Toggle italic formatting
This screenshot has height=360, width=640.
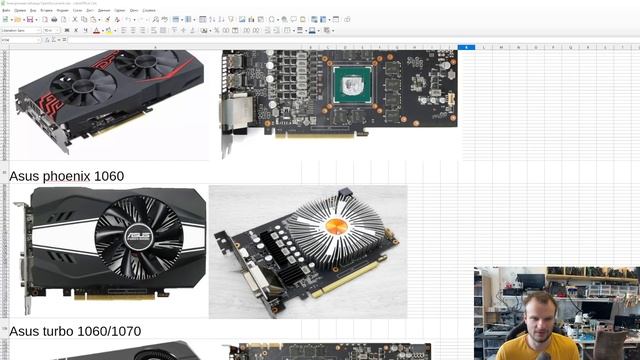pyautogui.click(x=76, y=30)
